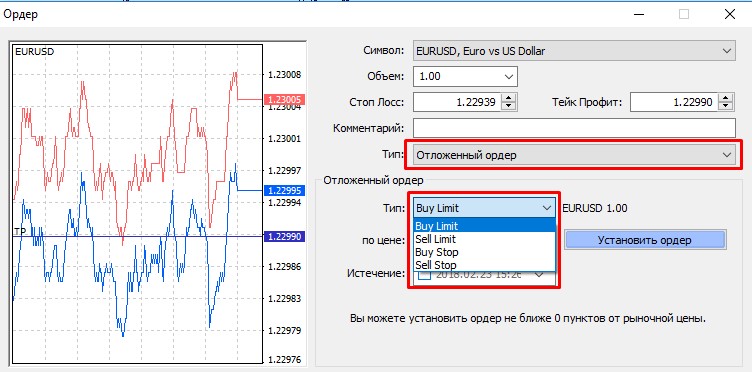Click the Установить ордер button
This screenshot has height=372, width=752.
click(645, 240)
